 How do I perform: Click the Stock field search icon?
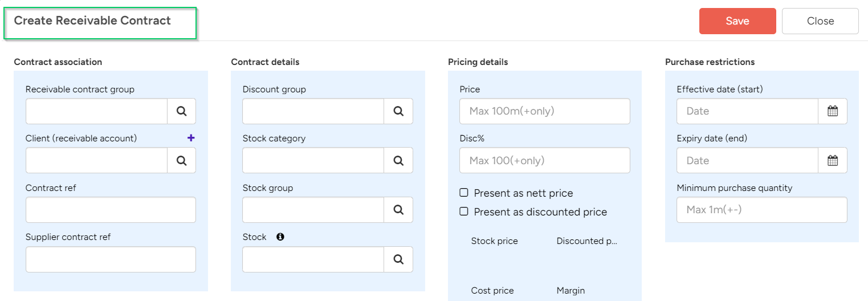(398, 259)
